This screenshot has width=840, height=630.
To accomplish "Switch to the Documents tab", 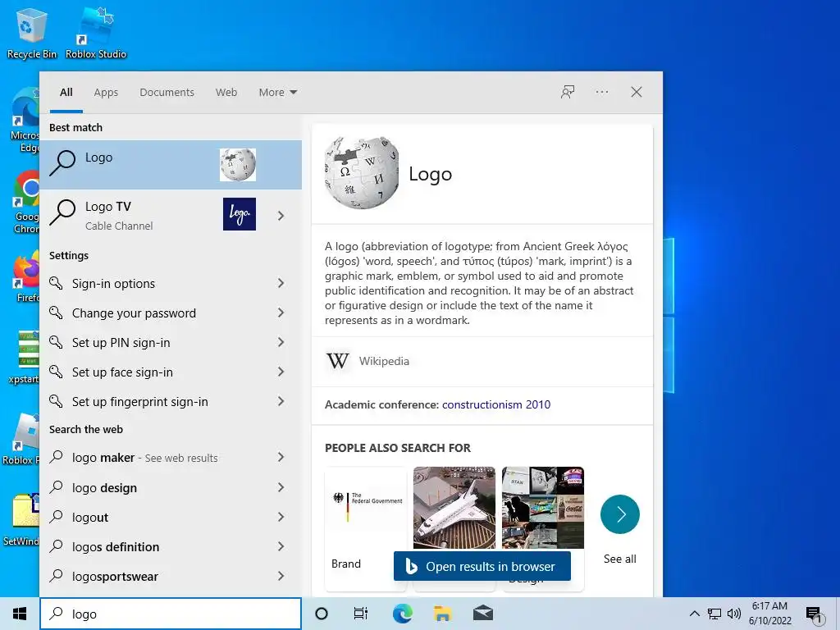I will [167, 92].
